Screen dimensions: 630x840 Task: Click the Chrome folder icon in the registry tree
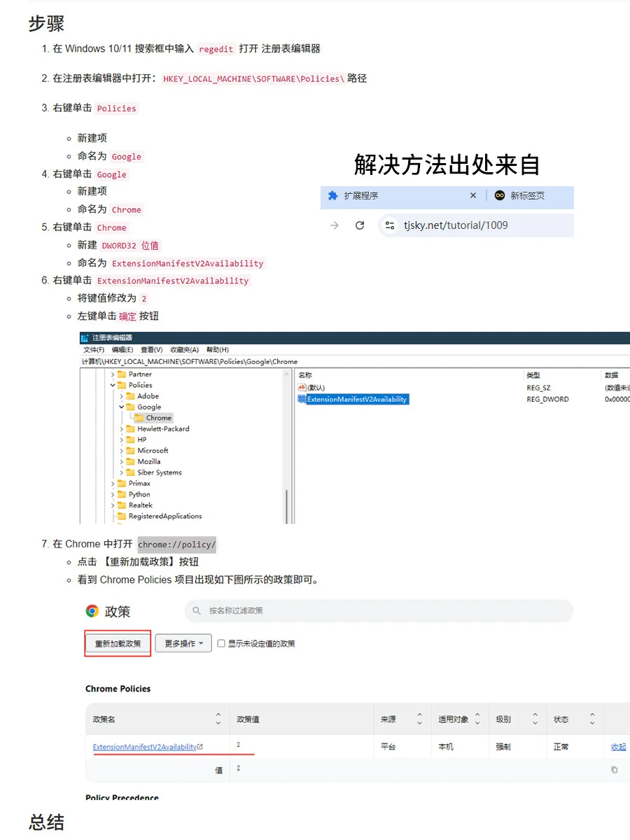click(139, 418)
